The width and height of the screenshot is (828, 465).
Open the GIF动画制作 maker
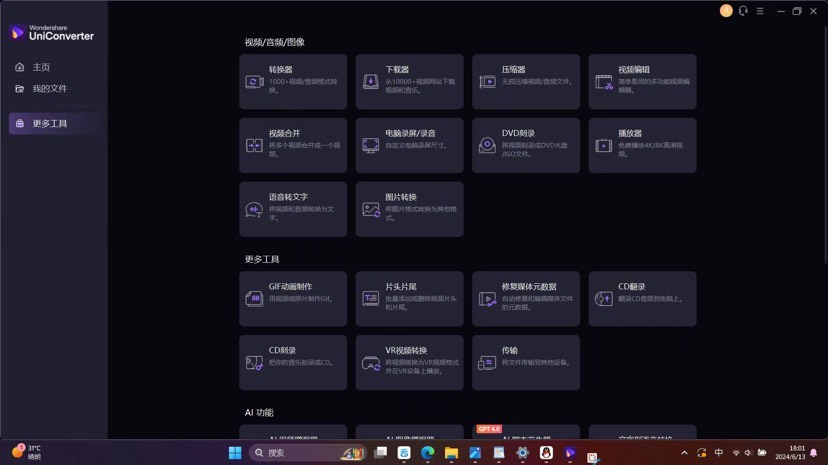(293, 298)
